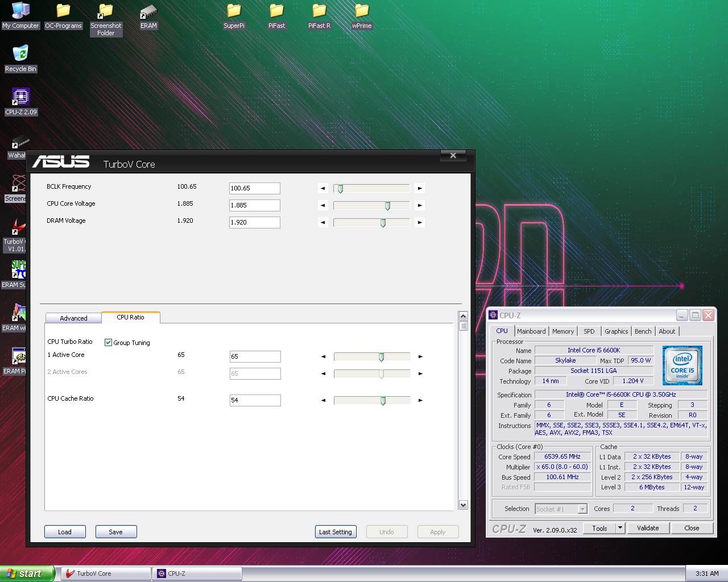Decrease DRAM Voltage with left arrow
This screenshot has width=728, height=582.
tap(323, 222)
